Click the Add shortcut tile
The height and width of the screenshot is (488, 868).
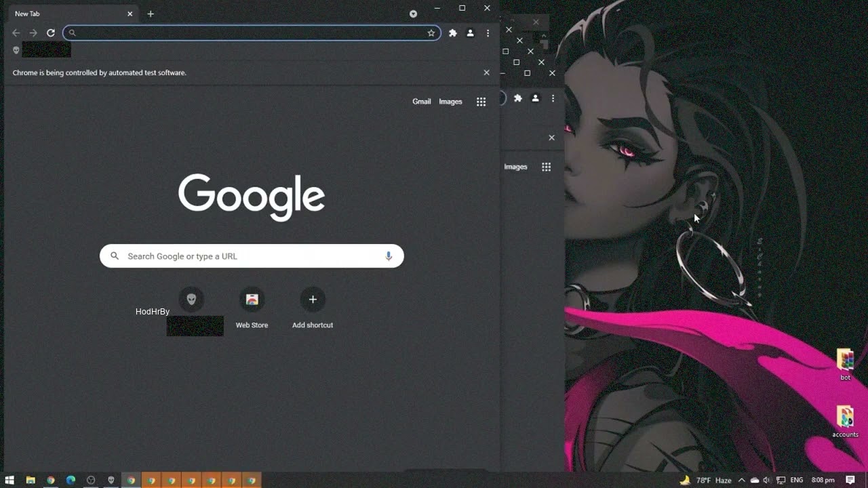(x=313, y=308)
